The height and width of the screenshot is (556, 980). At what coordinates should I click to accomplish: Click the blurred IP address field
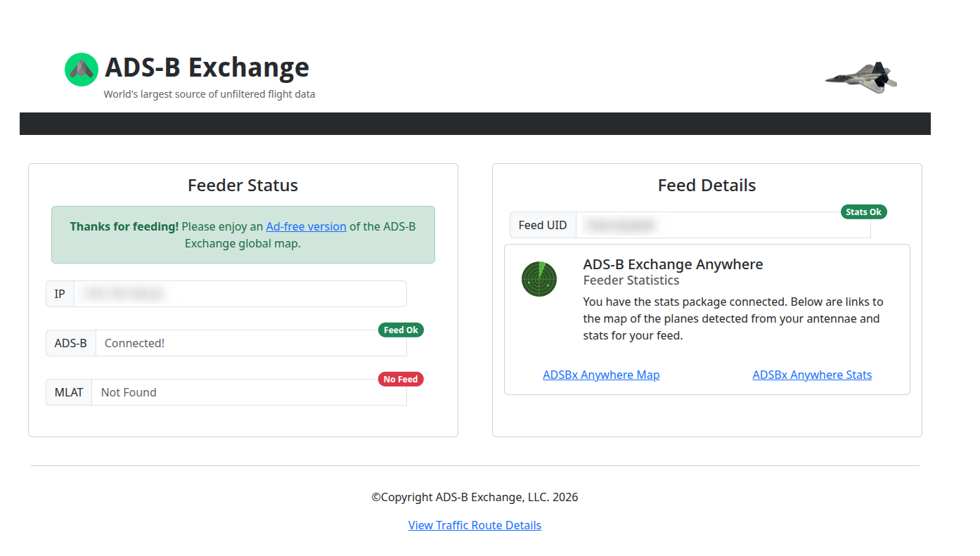[x=240, y=294]
